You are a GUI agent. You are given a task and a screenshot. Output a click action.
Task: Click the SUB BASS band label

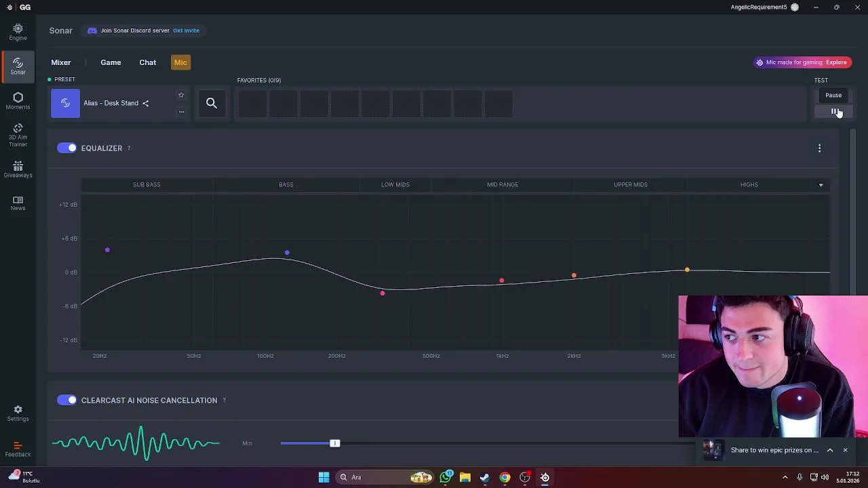146,184
